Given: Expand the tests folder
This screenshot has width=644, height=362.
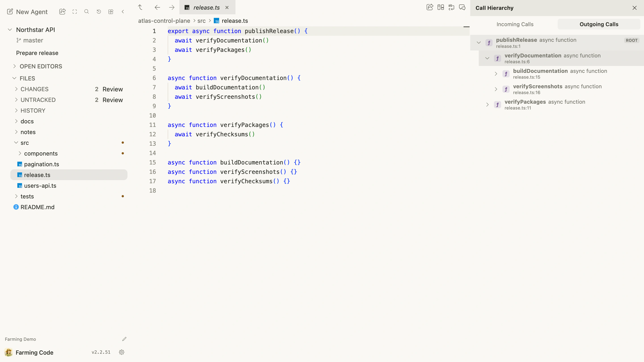Looking at the screenshot, I should (x=16, y=196).
